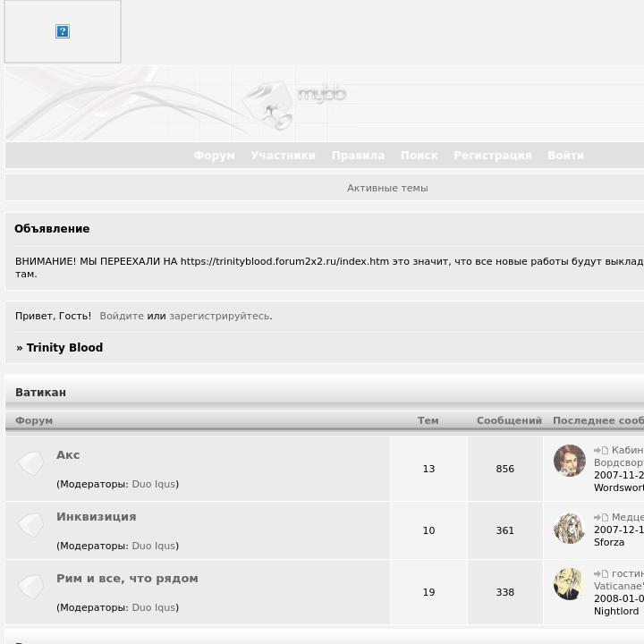Click topic count 13 in Акс row
The image size is (644, 644).
(x=428, y=469)
